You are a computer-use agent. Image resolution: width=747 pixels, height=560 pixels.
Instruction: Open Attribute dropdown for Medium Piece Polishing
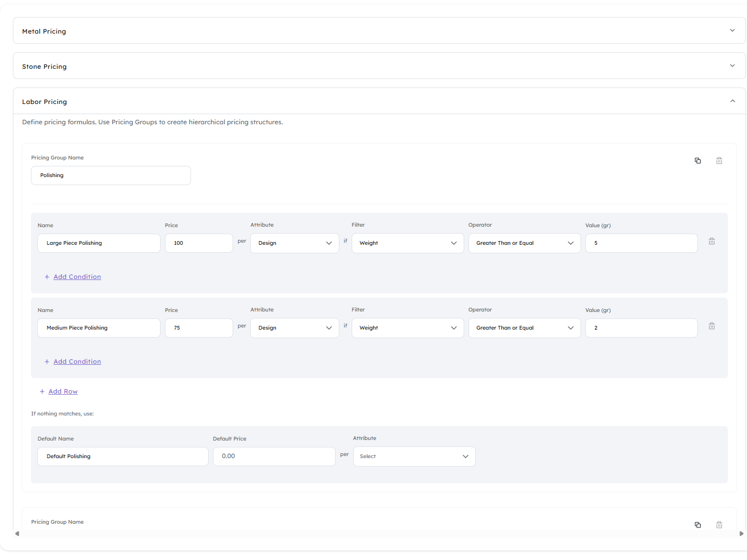coord(295,328)
